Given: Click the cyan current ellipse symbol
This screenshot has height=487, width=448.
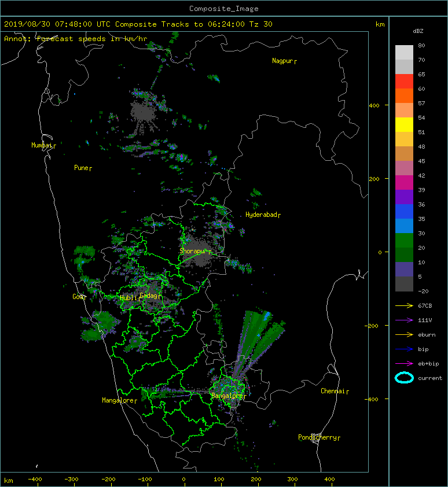Looking at the screenshot, I should [x=404, y=378].
